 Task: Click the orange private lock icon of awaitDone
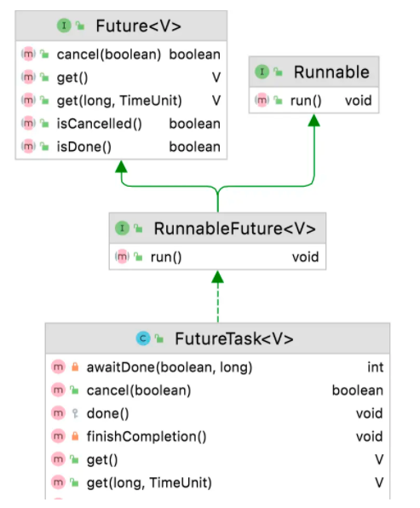point(75,367)
